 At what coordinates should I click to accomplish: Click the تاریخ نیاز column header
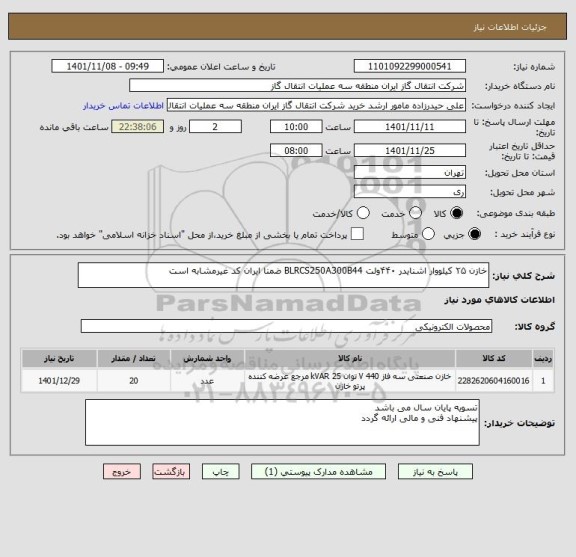[59, 358]
